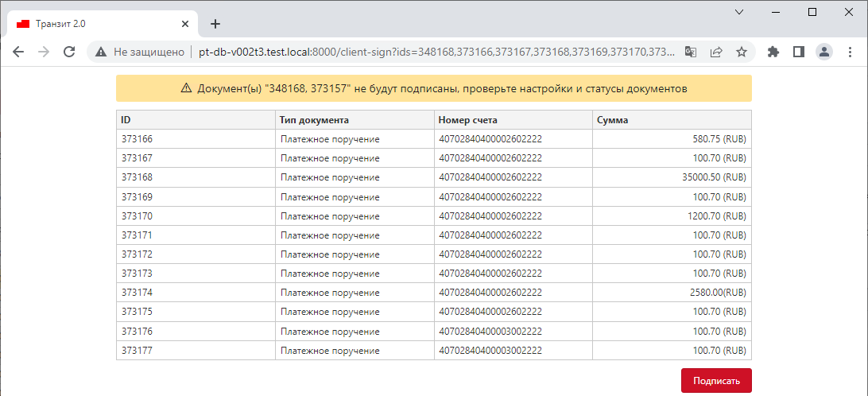This screenshot has height=396, width=868.
Task: Select ID cell 373166
Action: point(196,139)
